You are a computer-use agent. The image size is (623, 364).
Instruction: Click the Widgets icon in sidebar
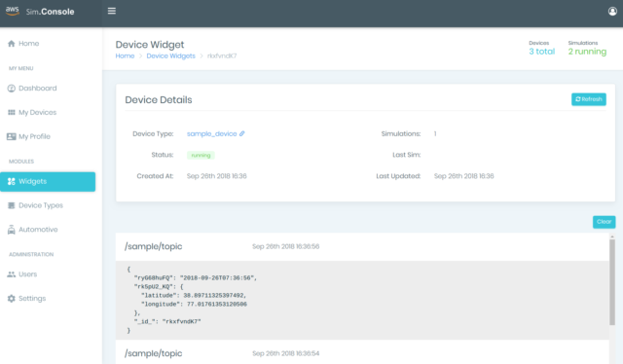[12, 181]
